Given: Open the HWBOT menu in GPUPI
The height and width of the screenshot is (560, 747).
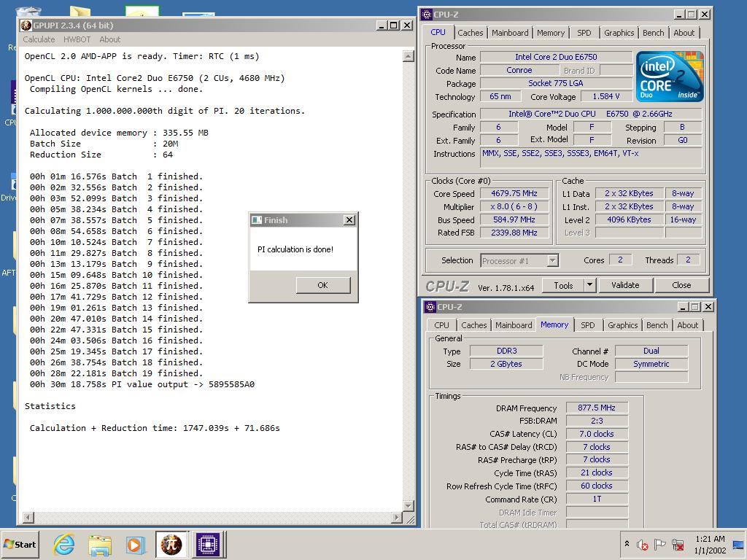Looking at the screenshot, I should point(77,39).
